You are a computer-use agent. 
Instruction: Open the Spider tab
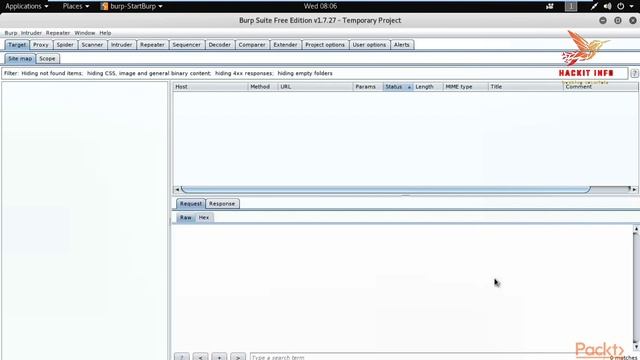pyautogui.click(x=65, y=44)
